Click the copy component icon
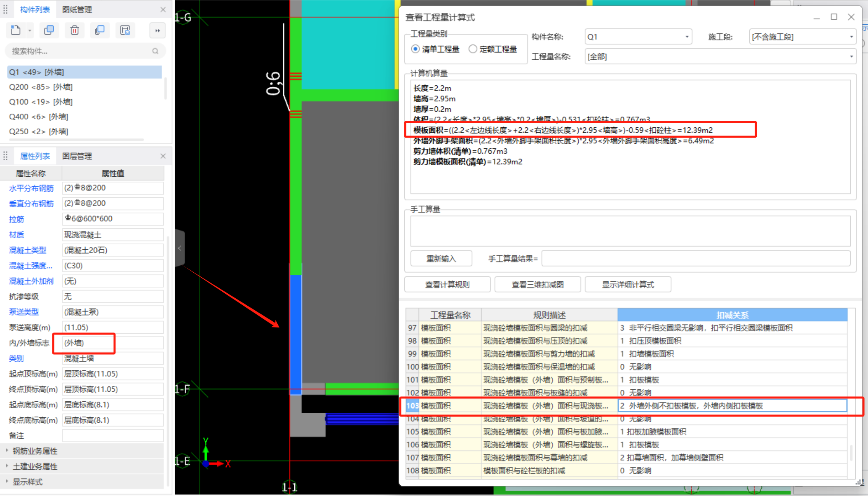The width and height of the screenshot is (868, 496). point(49,30)
